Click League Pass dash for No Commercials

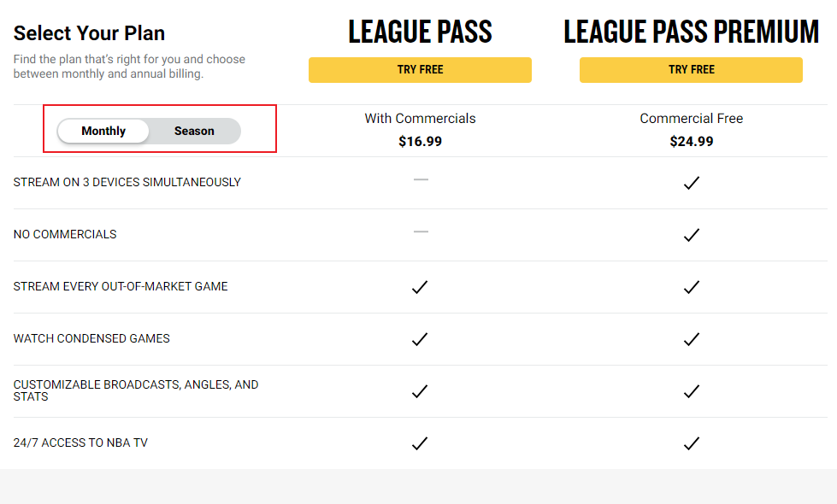(420, 231)
